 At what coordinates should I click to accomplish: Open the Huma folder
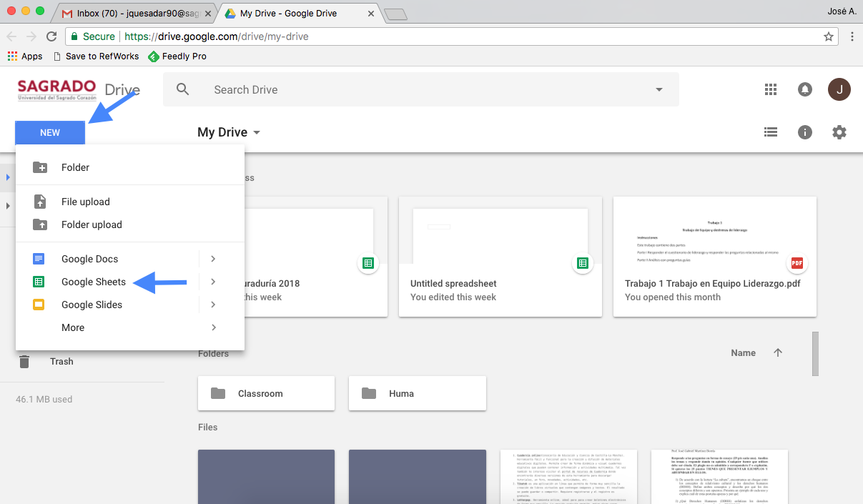click(418, 393)
